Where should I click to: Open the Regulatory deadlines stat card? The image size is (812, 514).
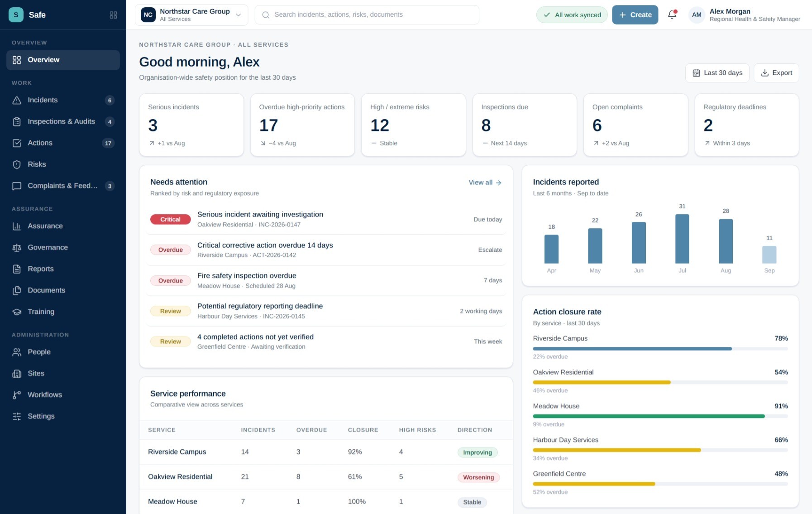coord(747,125)
